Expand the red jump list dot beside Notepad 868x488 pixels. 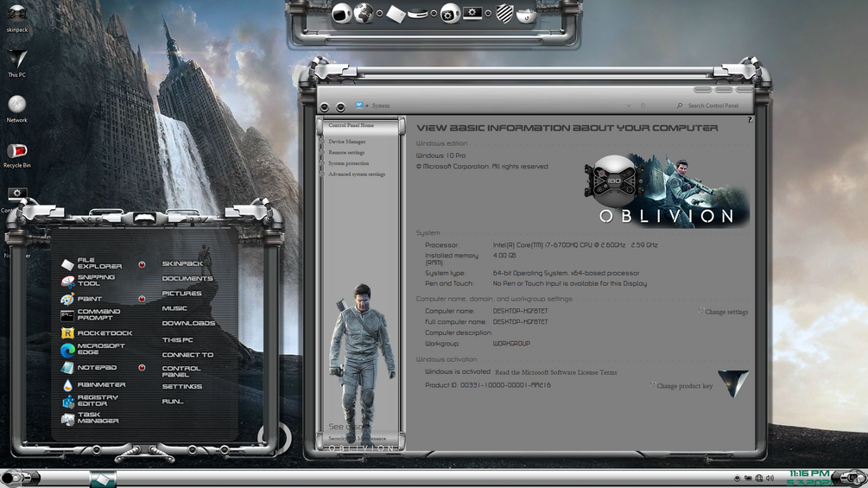[142, 367]
